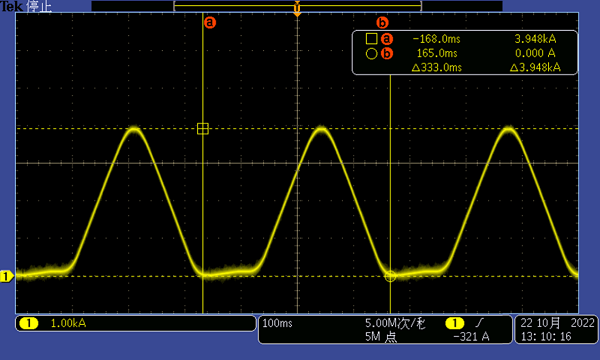Viewport: 600px width, 360px height.
Task: Click the circle symbol in cursor readout
Action: coord(371,54)
